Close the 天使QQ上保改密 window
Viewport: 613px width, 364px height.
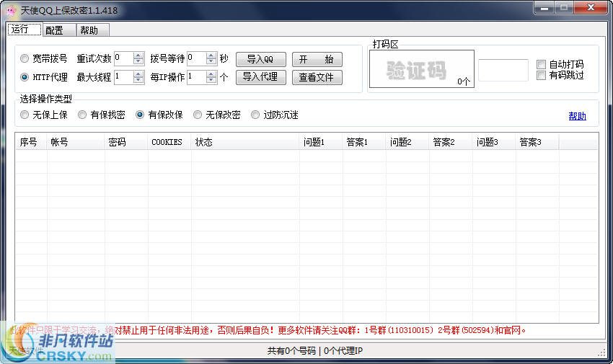point(591,7)
